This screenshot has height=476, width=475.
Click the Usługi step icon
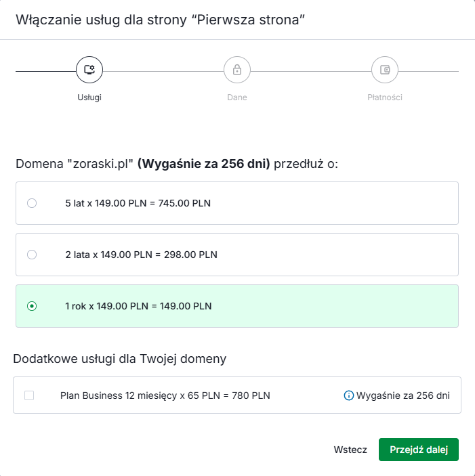(x=89, y=69)
